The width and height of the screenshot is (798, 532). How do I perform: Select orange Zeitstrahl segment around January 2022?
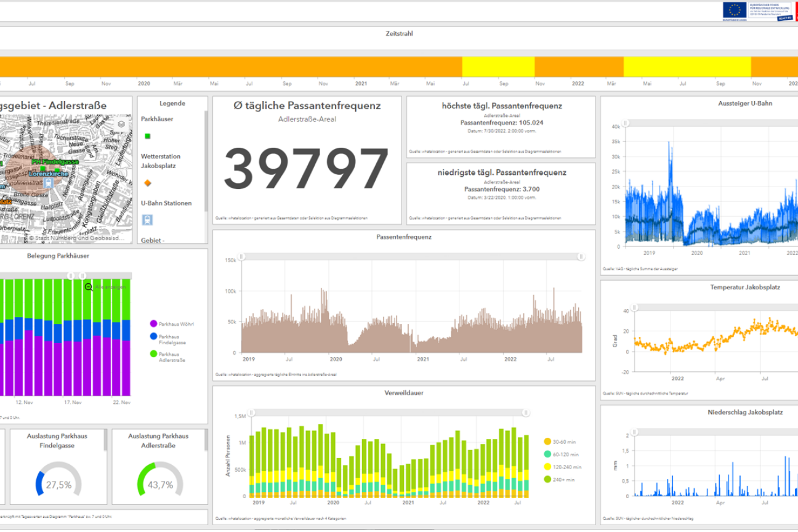[x=579, y=66]
